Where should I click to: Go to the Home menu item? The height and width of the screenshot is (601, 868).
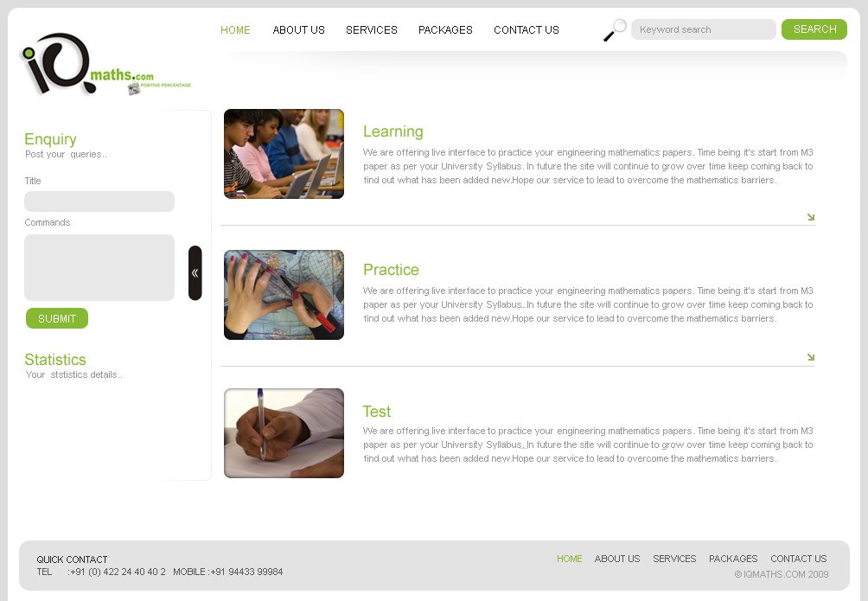click(235, 30)
